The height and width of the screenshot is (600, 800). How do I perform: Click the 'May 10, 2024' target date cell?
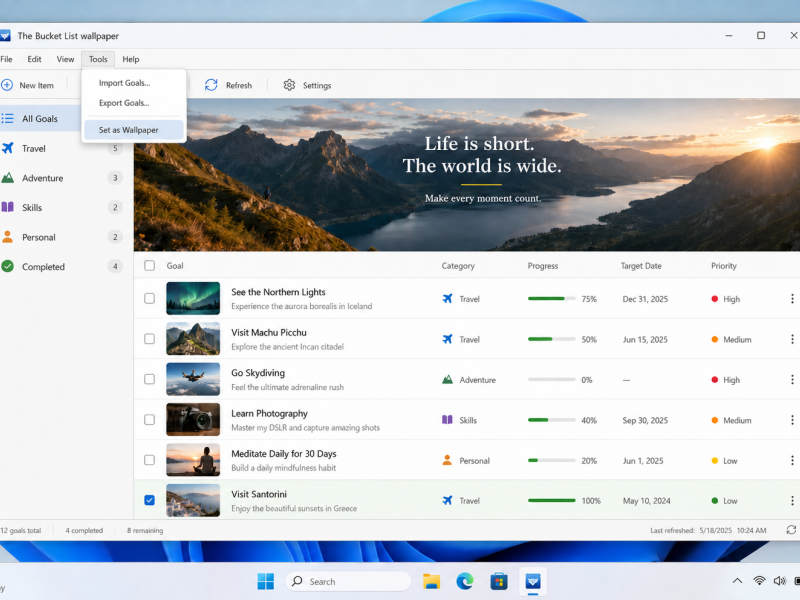point(646,501)
